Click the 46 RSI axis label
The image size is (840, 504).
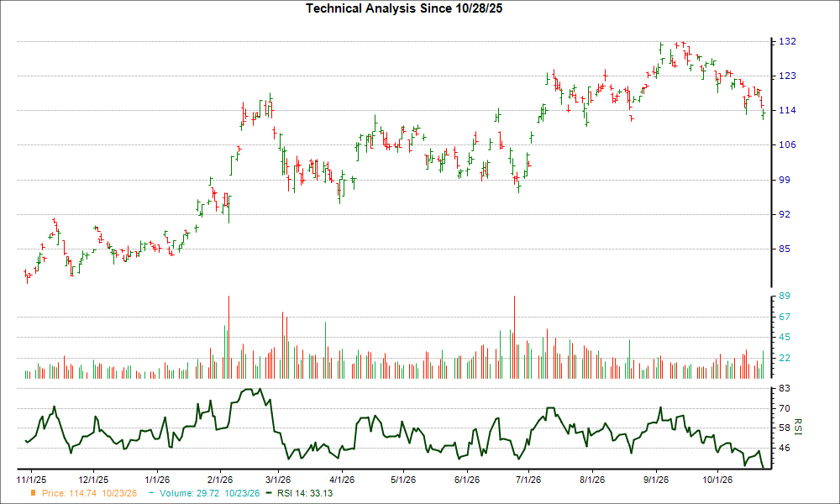(785, 448)
